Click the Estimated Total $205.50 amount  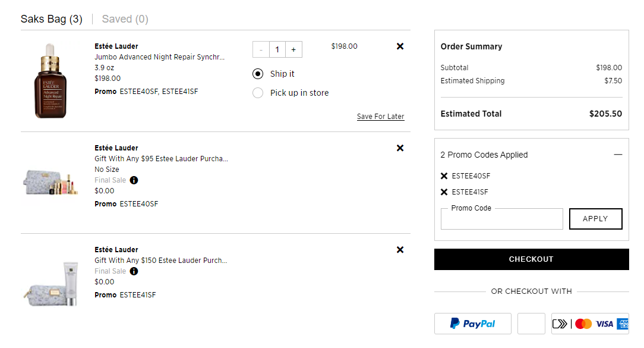pyautogui.click(x=605, y=114)
